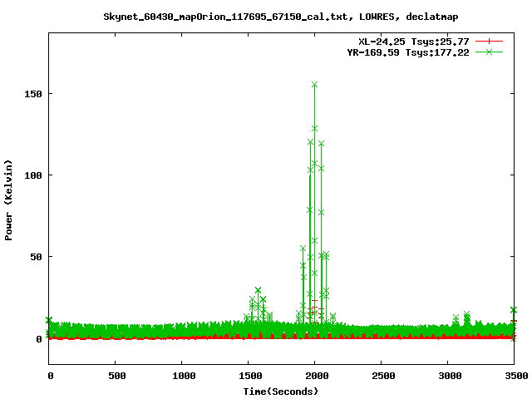Click the 3000 tick label on x-axis
The width and height of the screenshot is (532, 399).
tap(450, 376)
